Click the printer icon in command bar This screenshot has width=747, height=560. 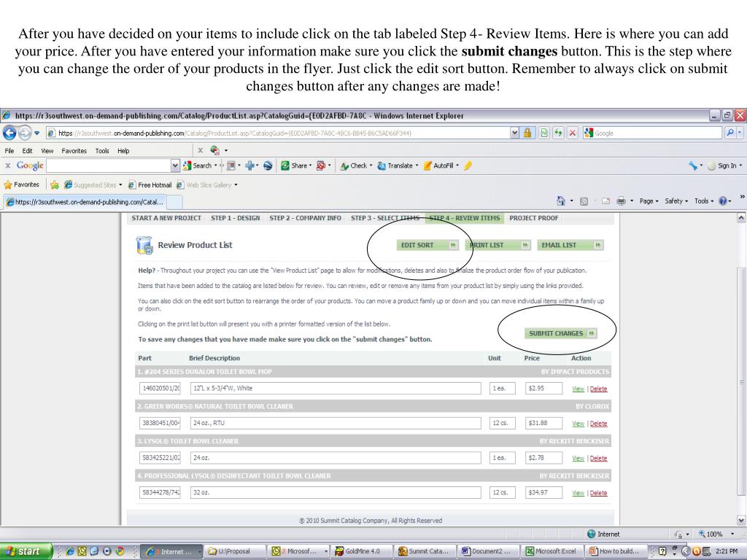click(x=621, y=201)
